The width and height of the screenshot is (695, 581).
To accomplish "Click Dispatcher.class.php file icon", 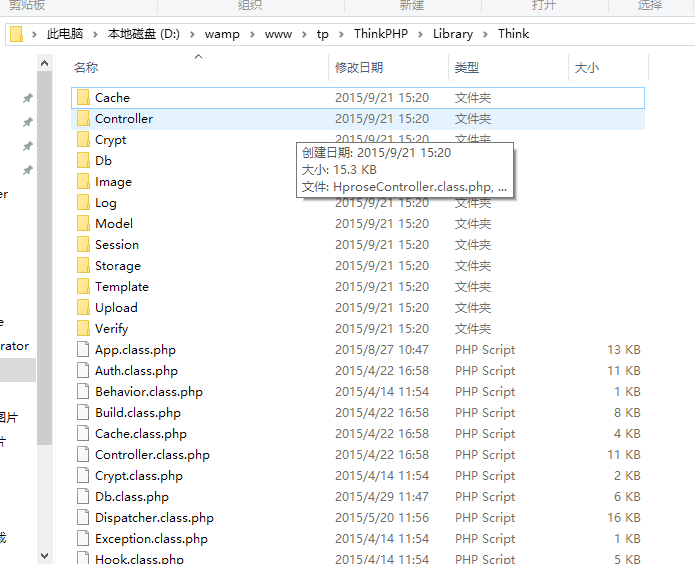I will tap(83, 518).
